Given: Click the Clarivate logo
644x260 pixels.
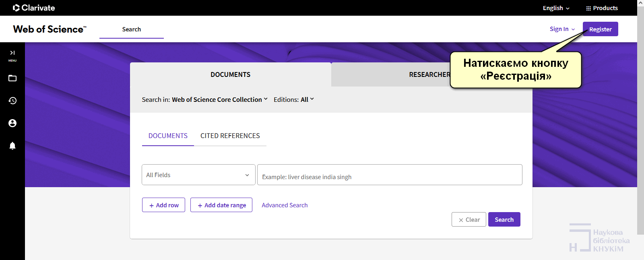Looking at the screenshot, I should pyautogui.click(x=34, y=8).
